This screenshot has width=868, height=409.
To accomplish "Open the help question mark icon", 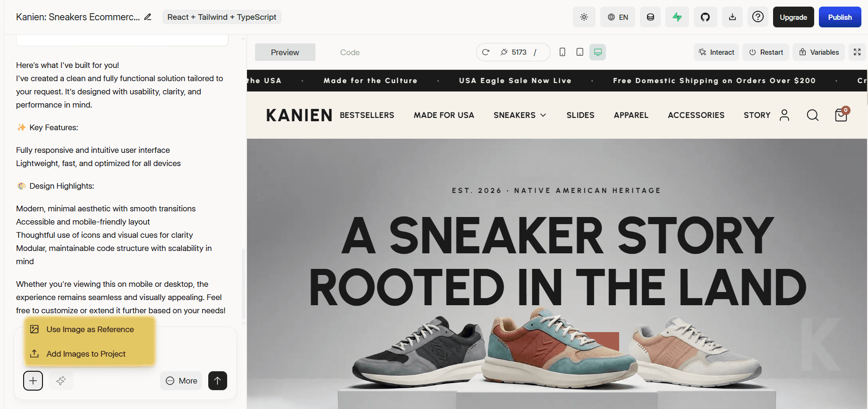I will point(758,17).
